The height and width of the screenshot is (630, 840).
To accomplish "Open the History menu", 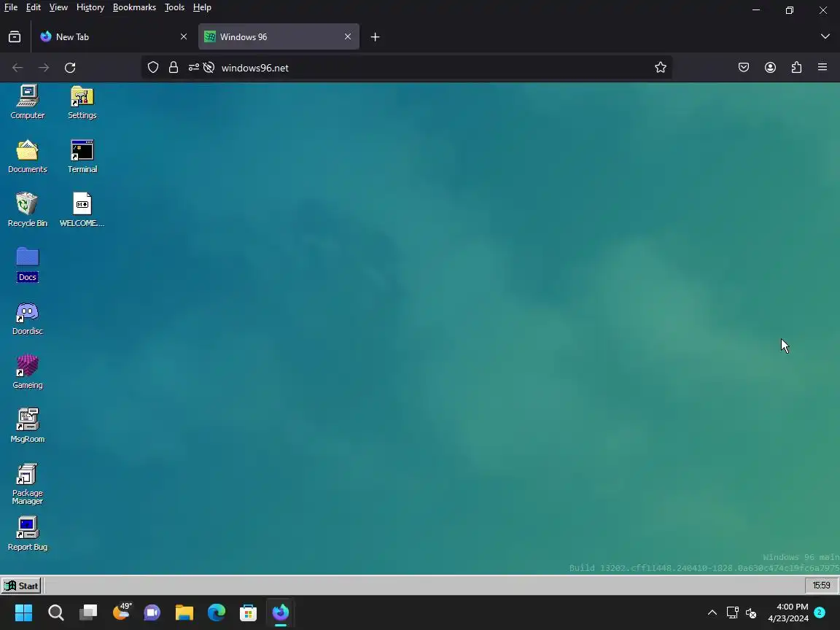I will coord(90,7).
